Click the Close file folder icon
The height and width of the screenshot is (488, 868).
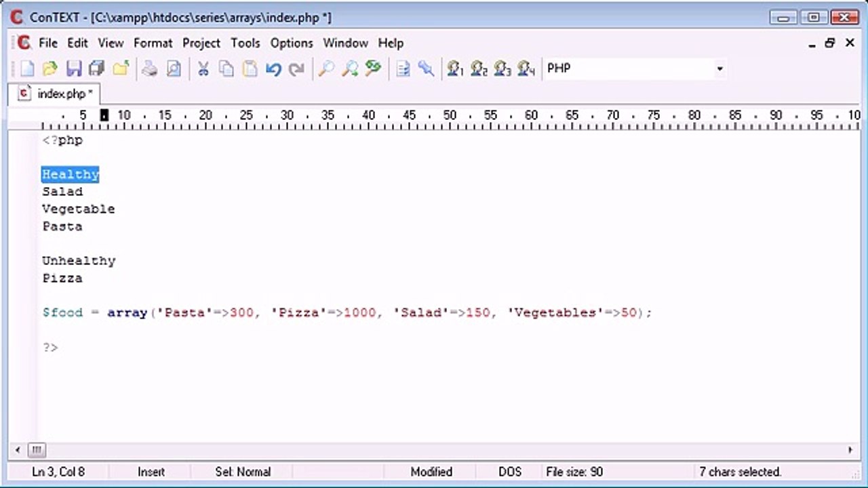tap(121, 68)
